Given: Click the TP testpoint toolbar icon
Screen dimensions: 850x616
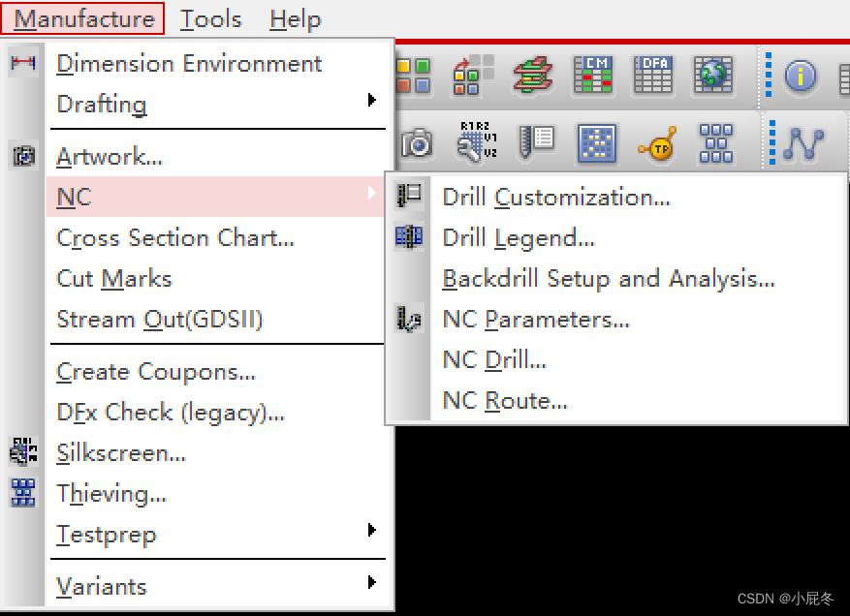Looking at the screenshot, I should click(657, 144).
